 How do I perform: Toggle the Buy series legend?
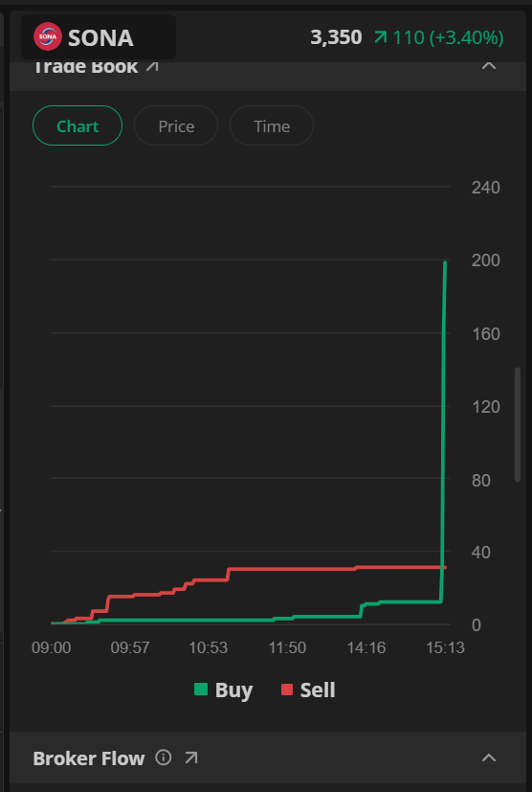click(224, 690)
